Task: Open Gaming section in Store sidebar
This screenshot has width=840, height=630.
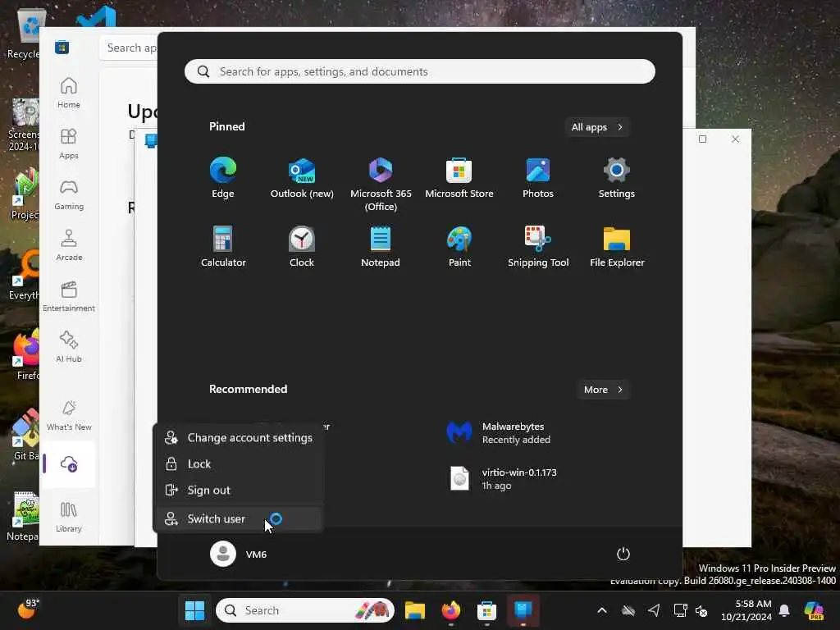Action: click(x=69, y=194)
